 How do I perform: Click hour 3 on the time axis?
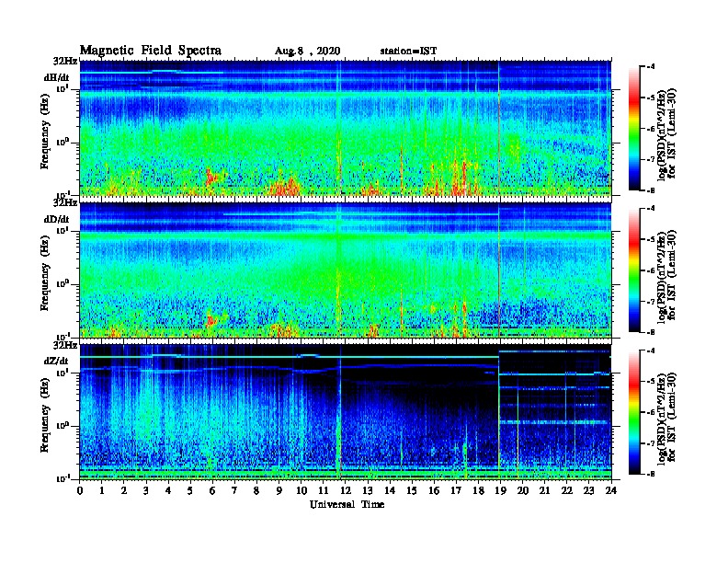[x=146, y=491]
